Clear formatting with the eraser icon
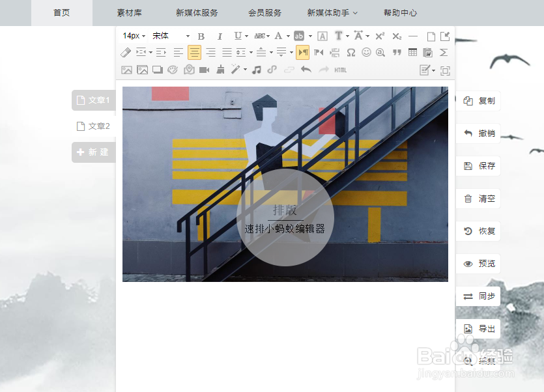Screen dimensions: 544x392 coord(125,52)
